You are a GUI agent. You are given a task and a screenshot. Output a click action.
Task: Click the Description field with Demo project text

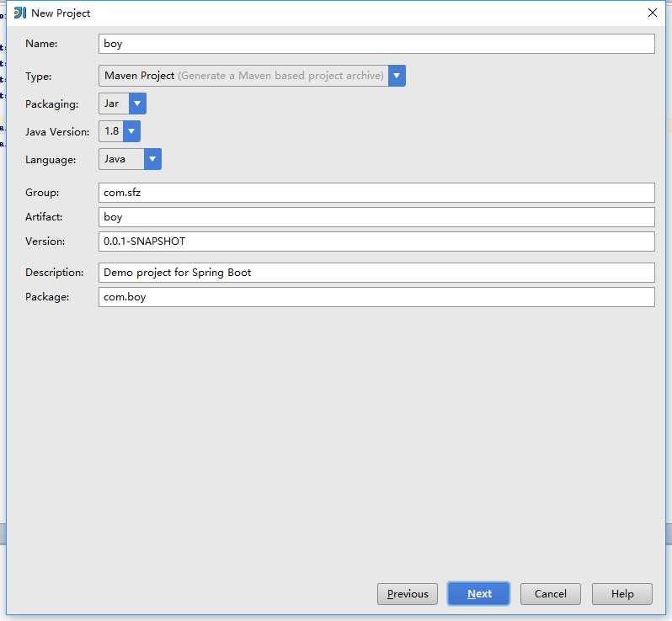coord(376,273)
